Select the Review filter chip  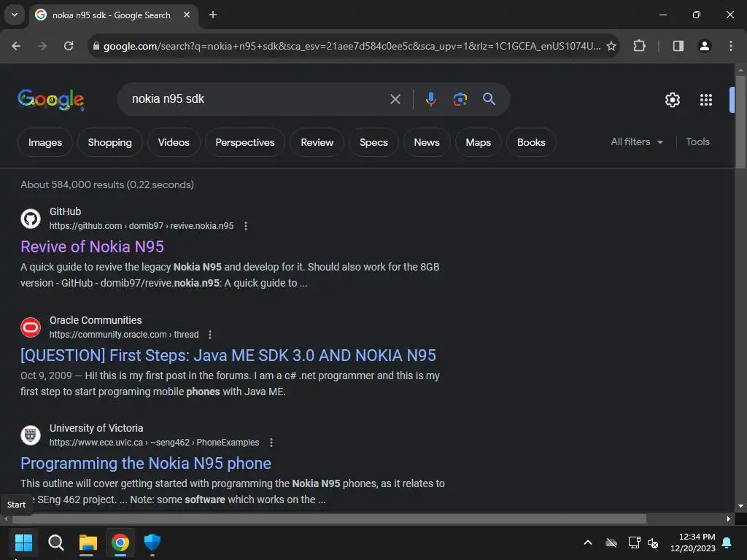317,142
